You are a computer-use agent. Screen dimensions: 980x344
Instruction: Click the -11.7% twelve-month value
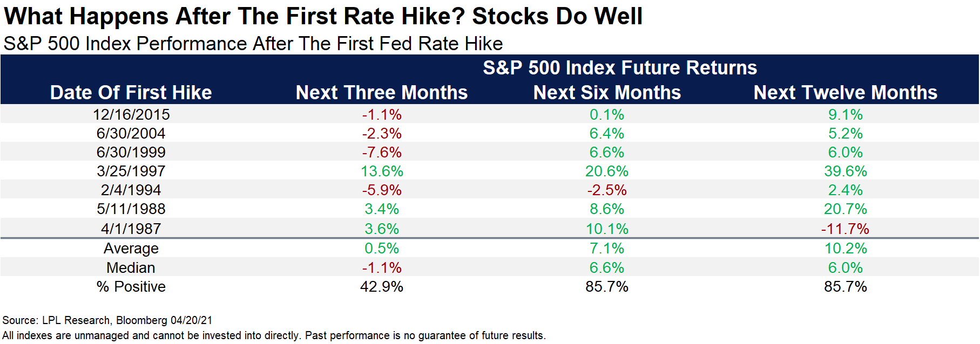846,229
